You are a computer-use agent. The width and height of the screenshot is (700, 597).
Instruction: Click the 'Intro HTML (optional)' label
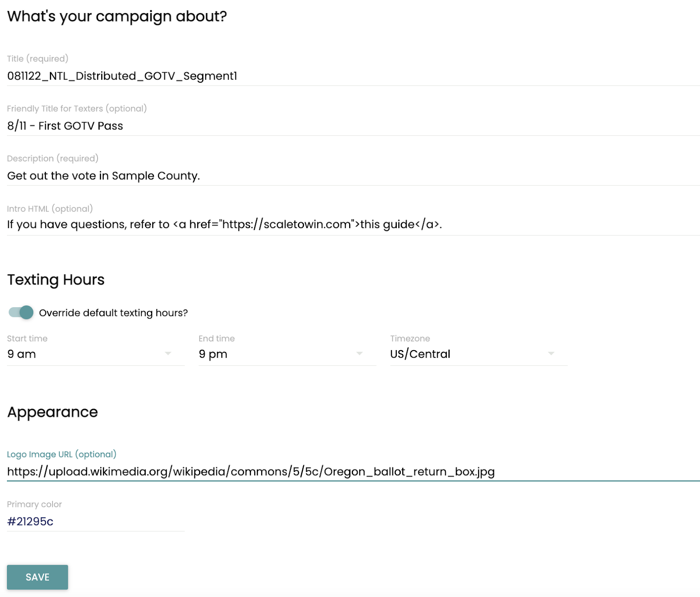tap(50, 209)
